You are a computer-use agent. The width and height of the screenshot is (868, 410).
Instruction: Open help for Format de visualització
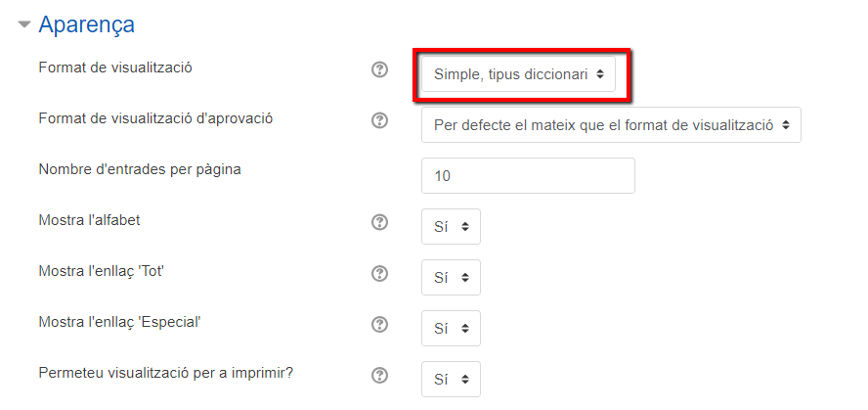379,69
